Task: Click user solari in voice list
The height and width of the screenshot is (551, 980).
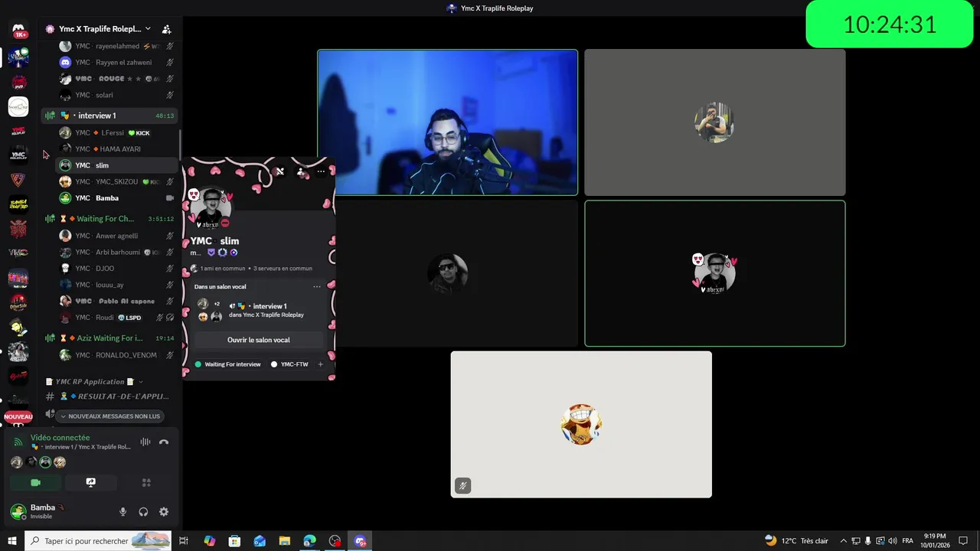Action: pos(116,95)
